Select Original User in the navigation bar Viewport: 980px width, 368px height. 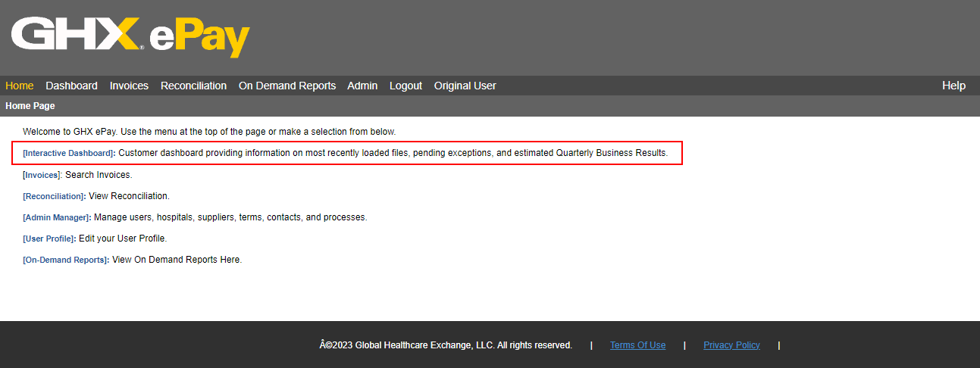point(465,86)
